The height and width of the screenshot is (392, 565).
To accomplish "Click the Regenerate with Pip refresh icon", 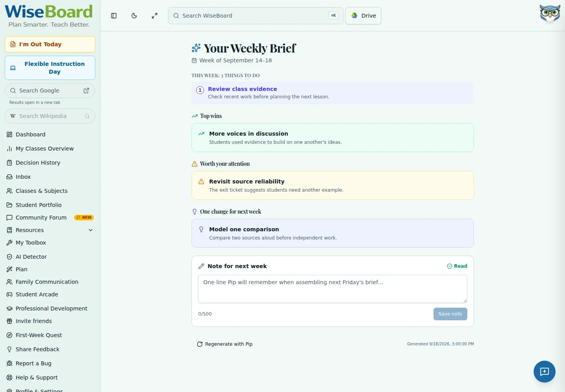I will tap(200, 344).
